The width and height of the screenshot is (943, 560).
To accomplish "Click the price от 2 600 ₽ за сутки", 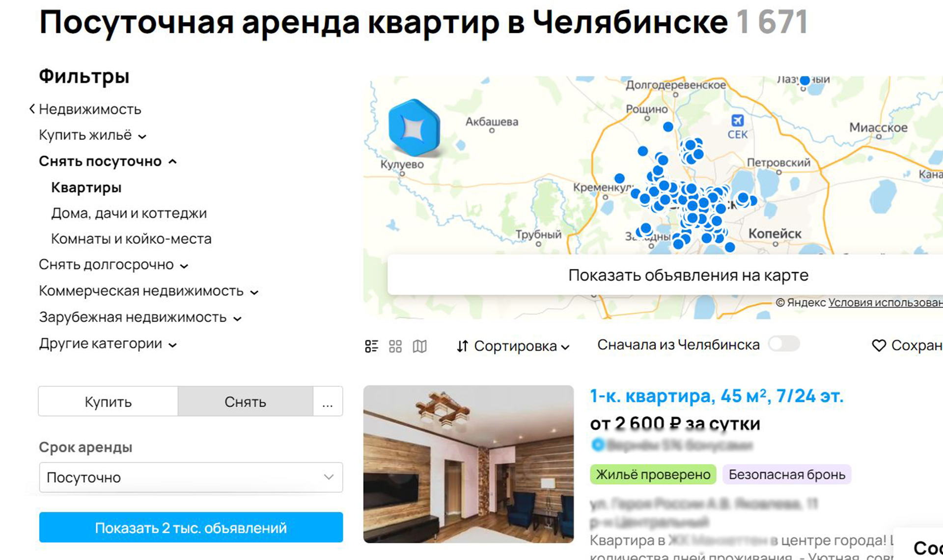I will (675, 423).
